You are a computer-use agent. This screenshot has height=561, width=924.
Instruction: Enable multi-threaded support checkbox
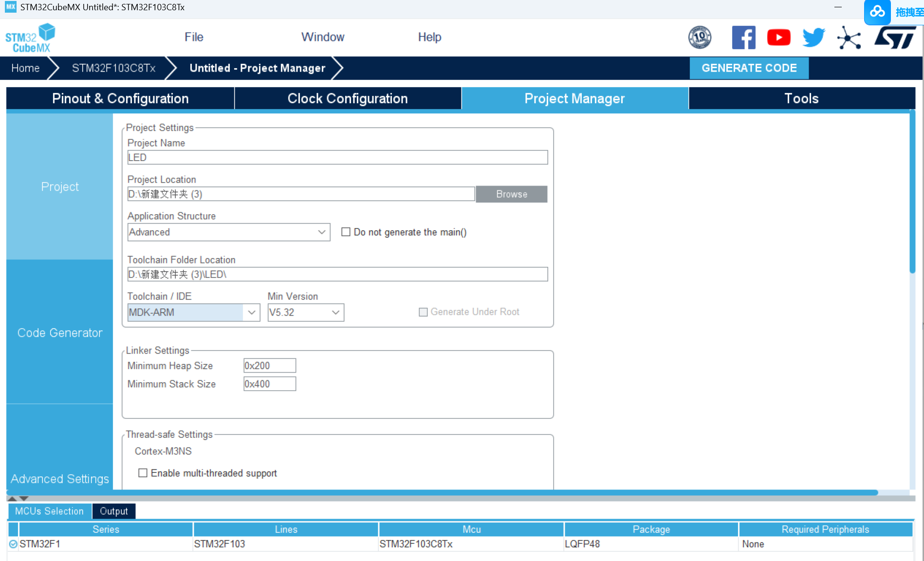coord(143,473)
